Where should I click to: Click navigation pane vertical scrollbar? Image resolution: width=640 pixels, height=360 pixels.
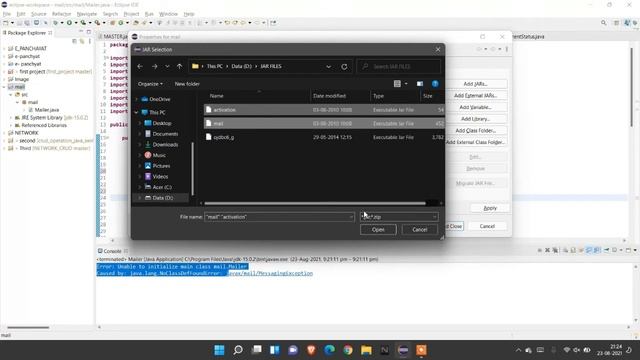[x=193, y=168]
